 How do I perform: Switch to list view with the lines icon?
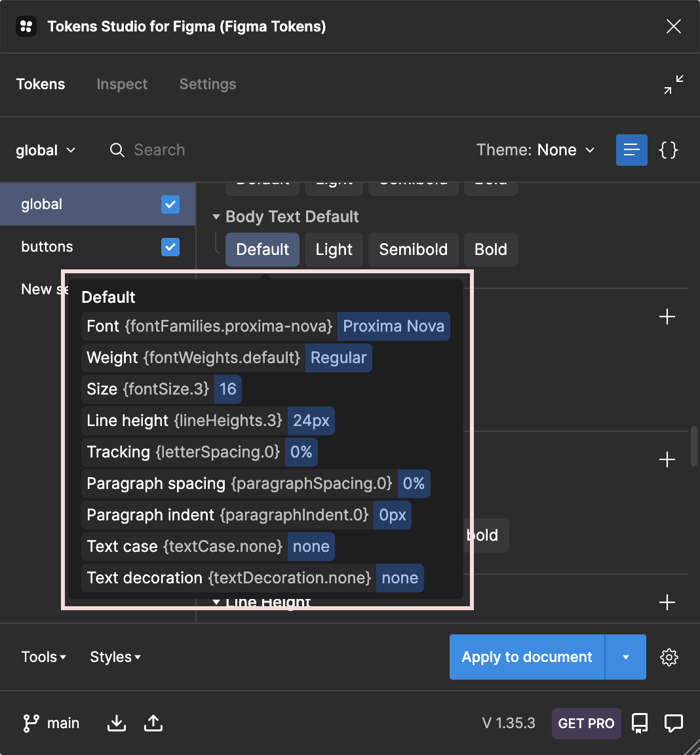631,150
